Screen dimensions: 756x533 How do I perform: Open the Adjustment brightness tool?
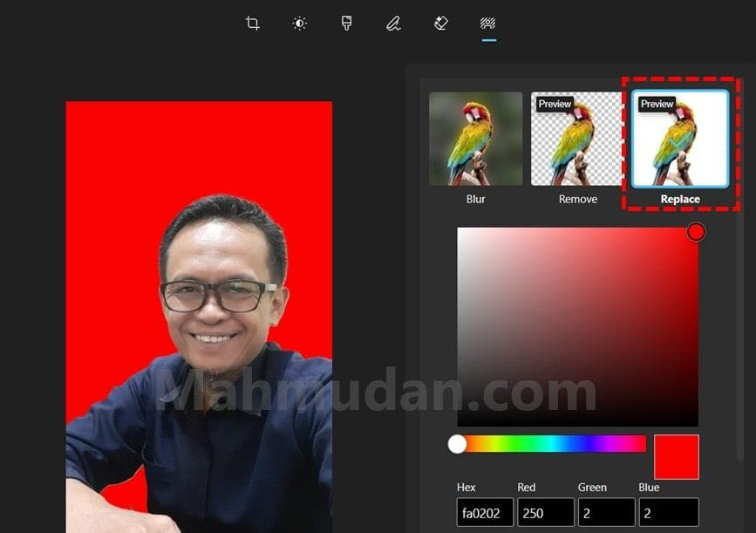(x=300, y=24)
